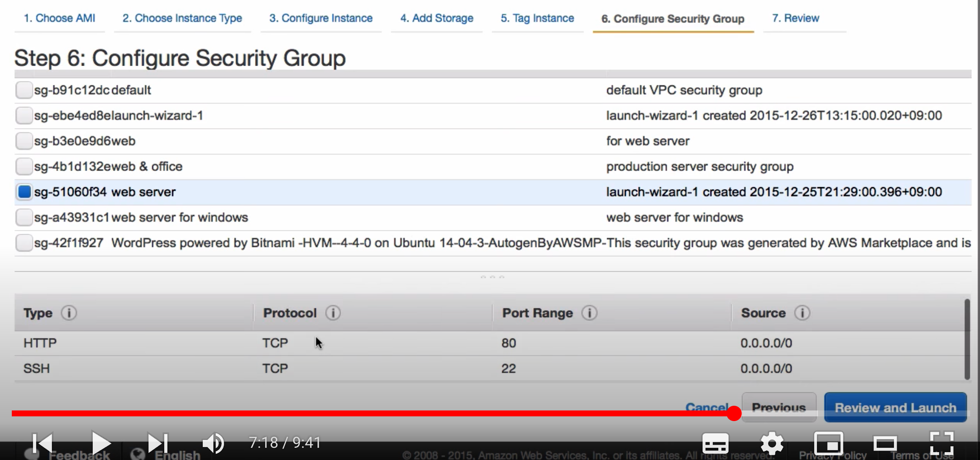The image size is (980, 460).
Task: Tick the sg-b3e0e9d6 web checkbox
Action: pyautogui.click(x=24, y=141)
